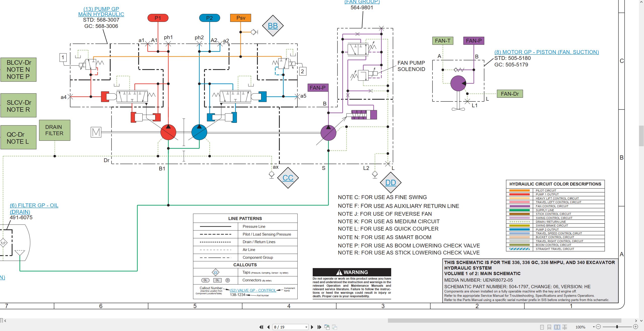Click 'MEDIA NUMBER: UENR8072-05' text
The width and height of the screenshot is (644, 331).
478,280
